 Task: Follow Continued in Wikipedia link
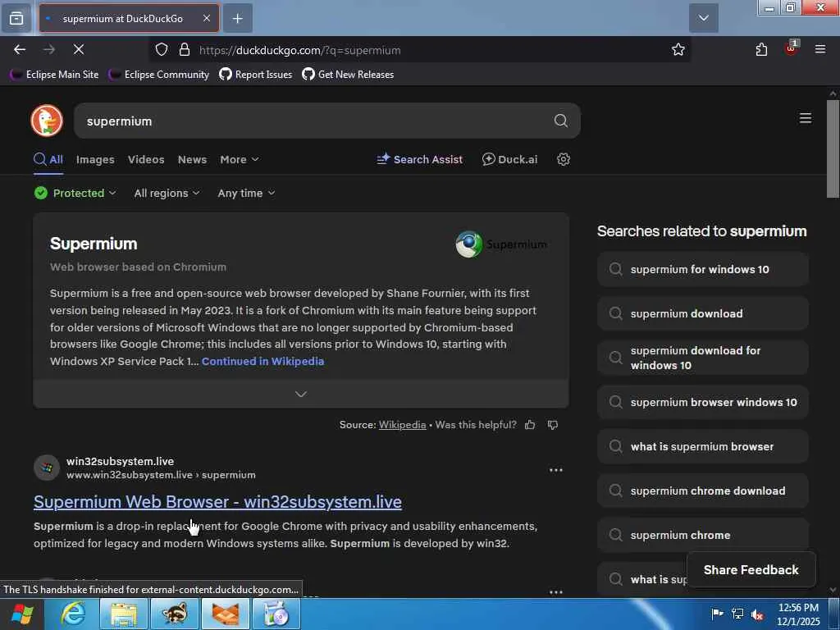point(262,361)
